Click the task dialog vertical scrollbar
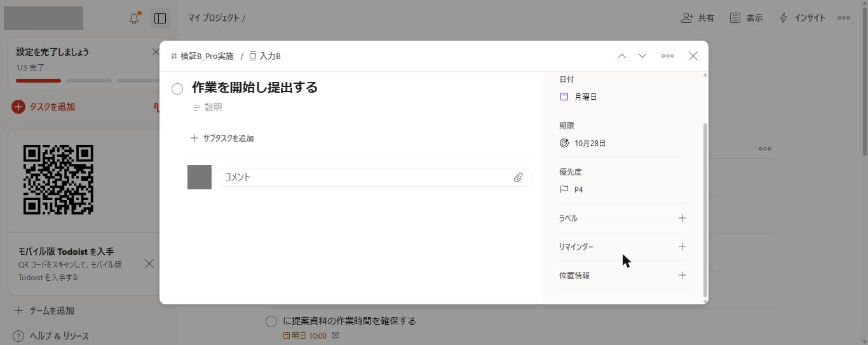The height and width of the screenshot is (345, 868). [x=705, y=210]
